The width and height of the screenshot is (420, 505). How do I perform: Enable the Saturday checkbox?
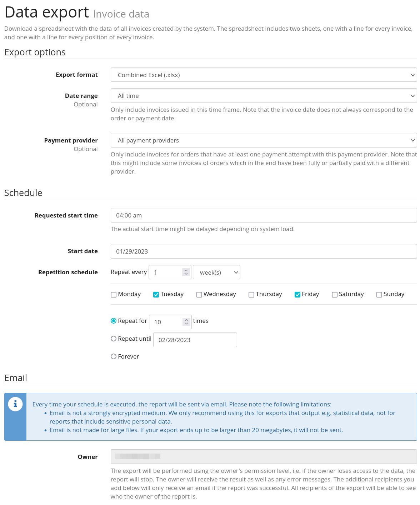coord(335,295)
